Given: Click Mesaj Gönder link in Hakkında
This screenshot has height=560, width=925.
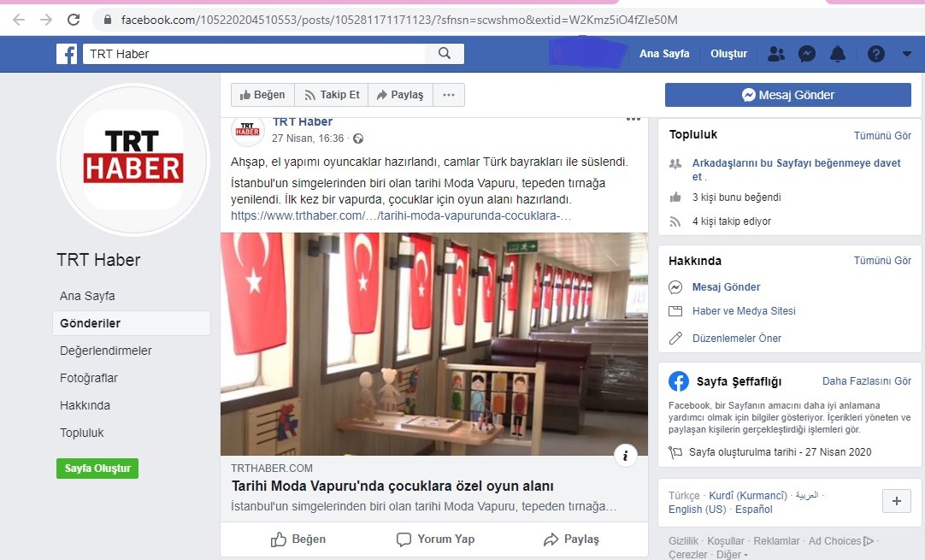Looking at the screenshot, I should pyautogui.click(x=726, y=286).
